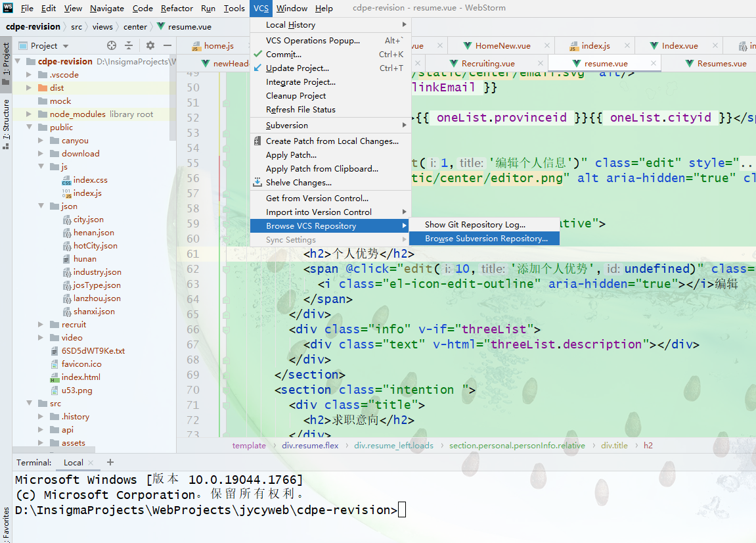Click the locate/scroll-from-source target icon
The width and height of the screenshot is (756, 543).
[112, 45]
